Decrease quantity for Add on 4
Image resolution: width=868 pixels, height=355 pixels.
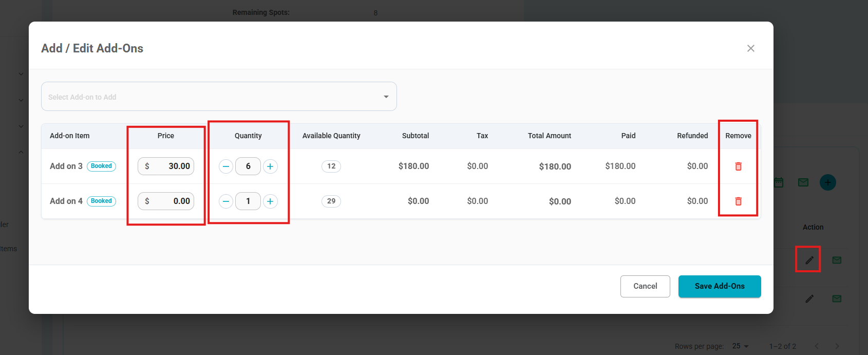coord(226,201)
